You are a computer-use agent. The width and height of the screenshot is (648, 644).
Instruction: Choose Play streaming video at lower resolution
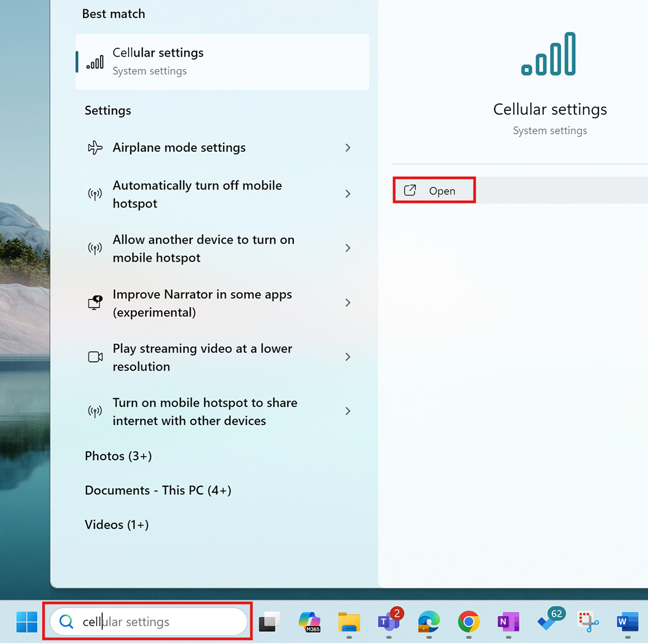tap(202, 357)
